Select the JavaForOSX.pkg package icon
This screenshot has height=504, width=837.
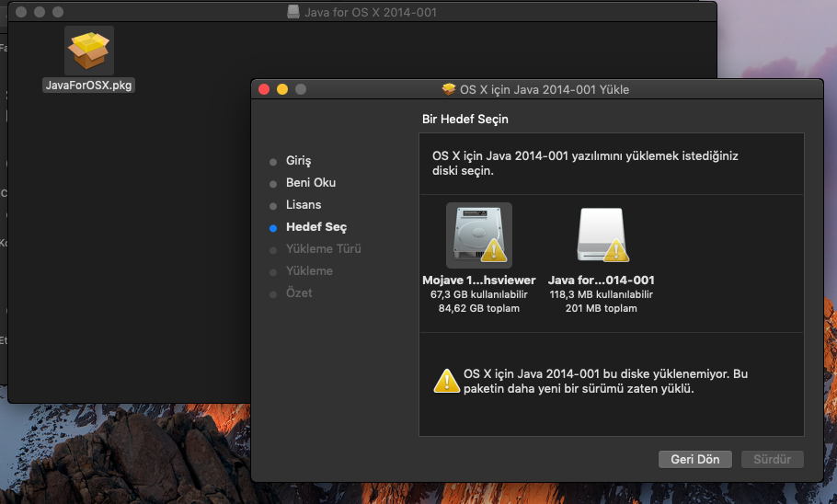(x=88, y=51)
